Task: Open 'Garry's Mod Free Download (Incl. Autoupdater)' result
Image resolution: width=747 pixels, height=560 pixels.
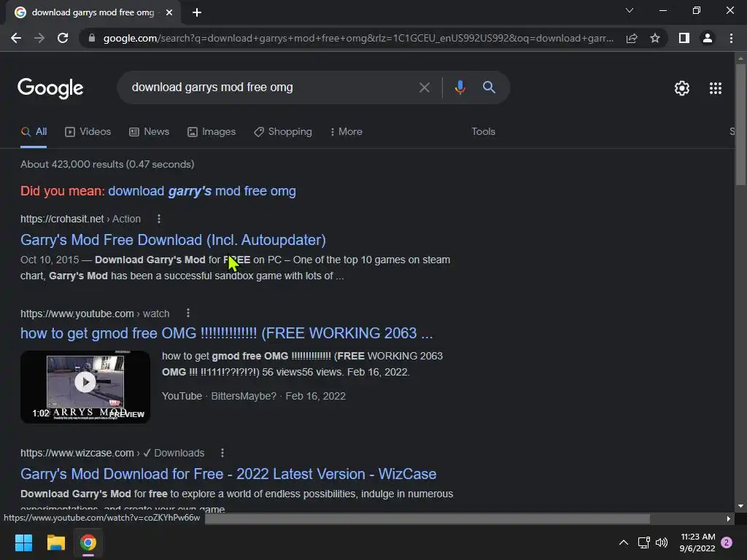Action: 173,240
